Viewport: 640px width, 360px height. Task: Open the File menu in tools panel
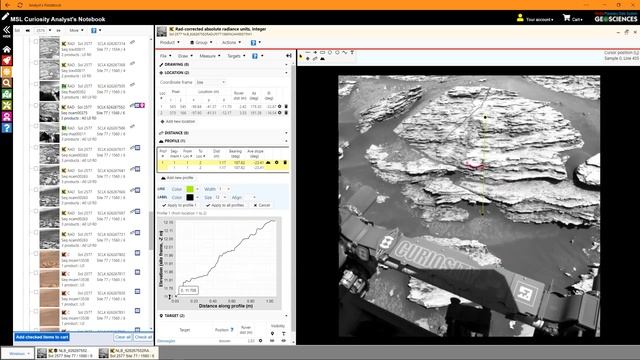[165, 56]
